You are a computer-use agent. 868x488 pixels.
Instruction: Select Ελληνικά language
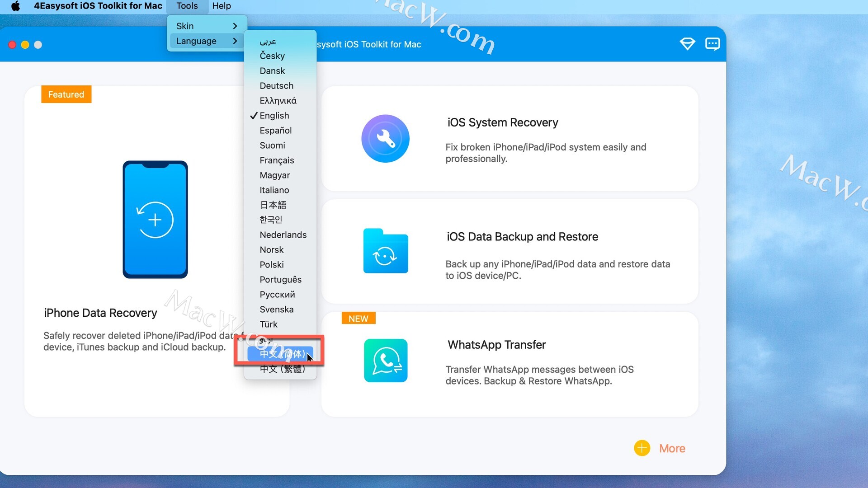click(280, 101)
